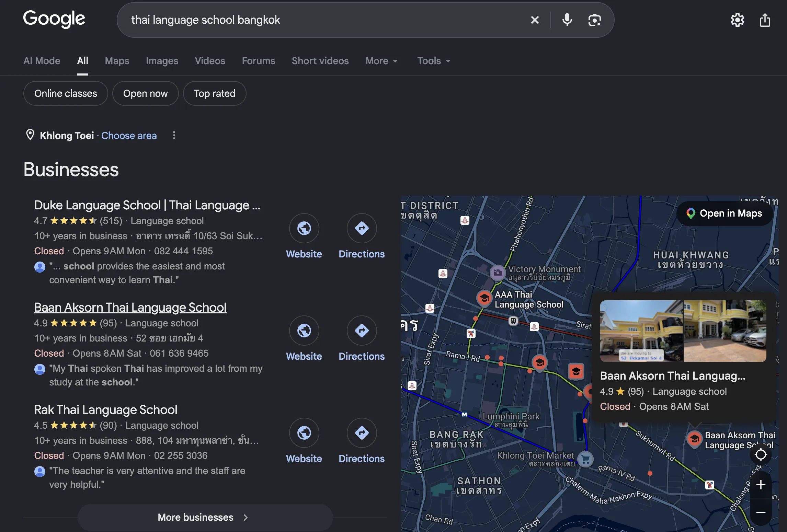The width and height of the screenshot is (787, 532).
Task: Switch to the Maps tab
Action: point(117,61)
